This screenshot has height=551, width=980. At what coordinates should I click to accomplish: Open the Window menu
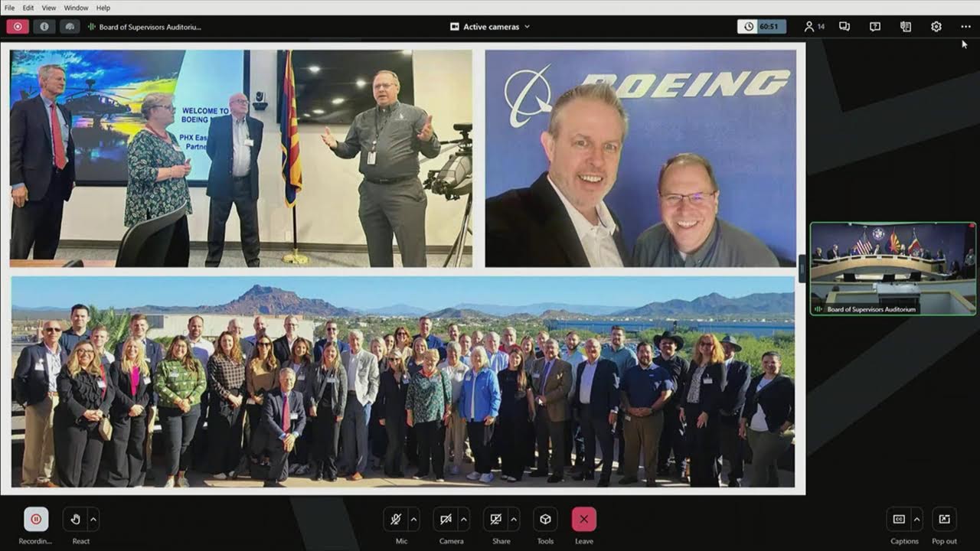76,8
